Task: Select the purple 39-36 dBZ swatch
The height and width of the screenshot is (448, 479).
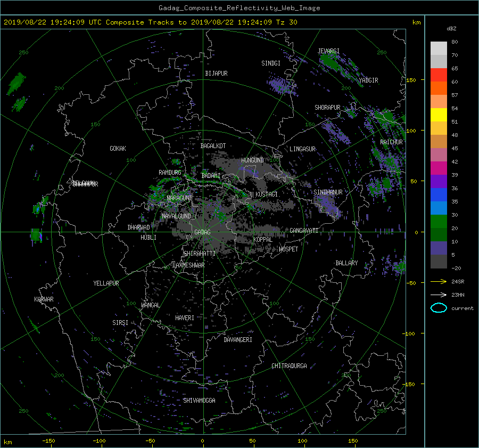Action: coord(439,181)
